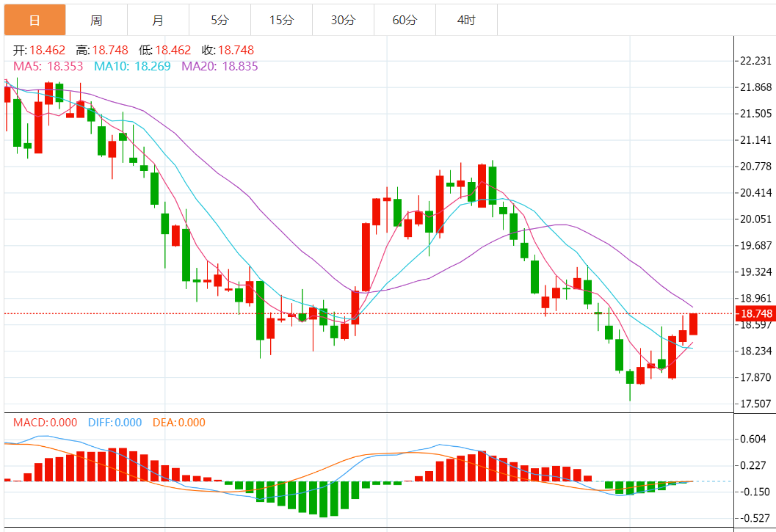The height and width of the screenshot is (532, 776).
Task: Click the 20.051 price axis label
Action: click(x=755, y=219)
